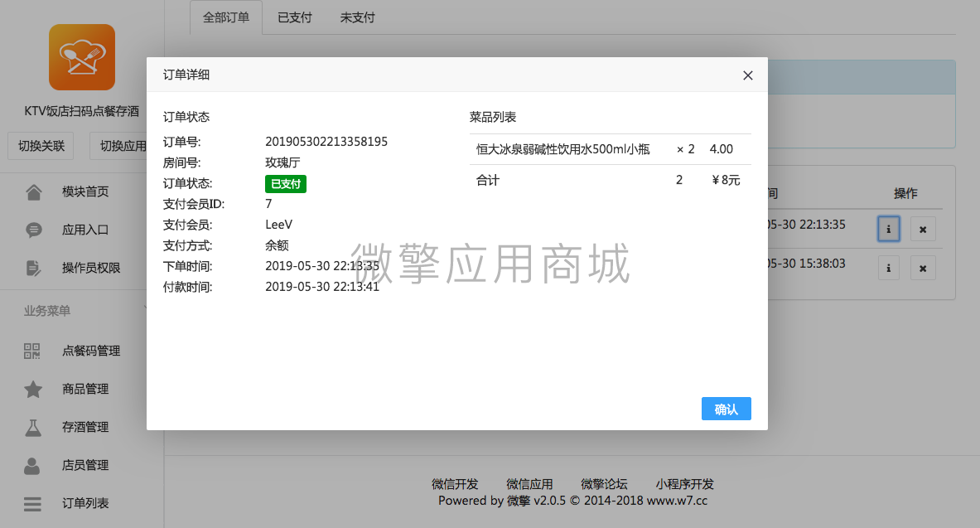Click the 确认 button
This screenshot has height=528, width=980.
coord(727,409)
